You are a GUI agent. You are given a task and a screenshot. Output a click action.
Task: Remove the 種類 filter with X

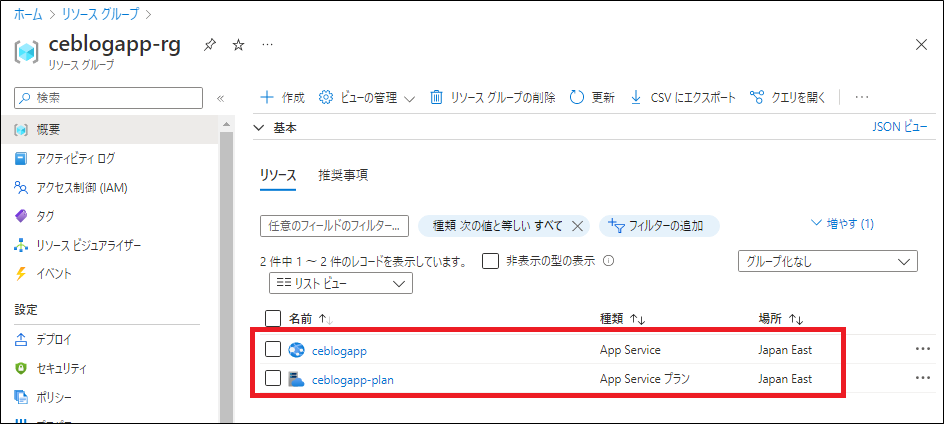[577, 226]
